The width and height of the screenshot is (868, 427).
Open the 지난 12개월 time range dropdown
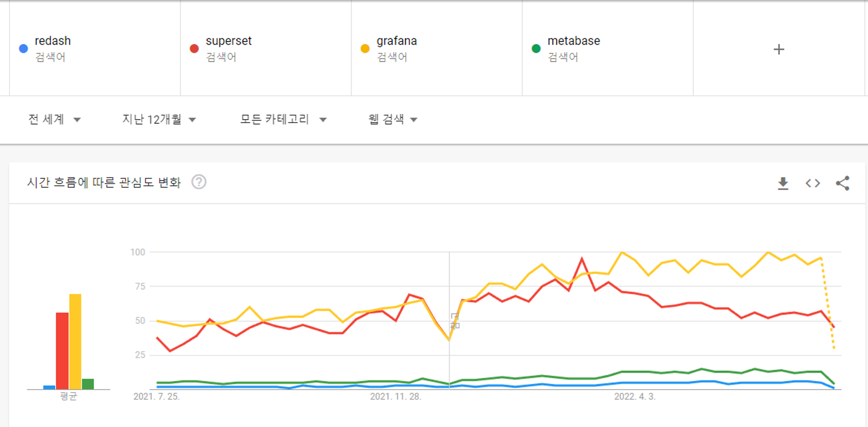point(159,119)
